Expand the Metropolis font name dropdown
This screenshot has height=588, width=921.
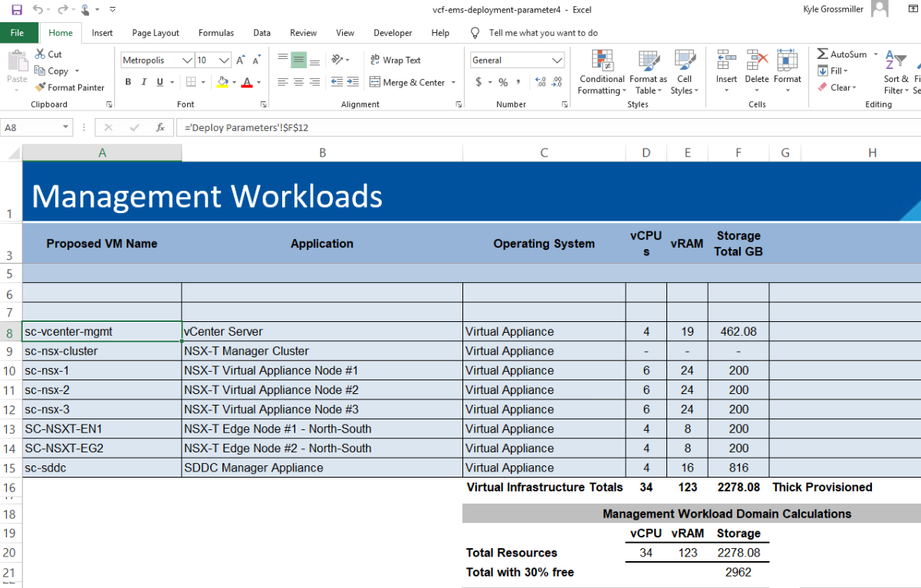[x=187, y=60]
